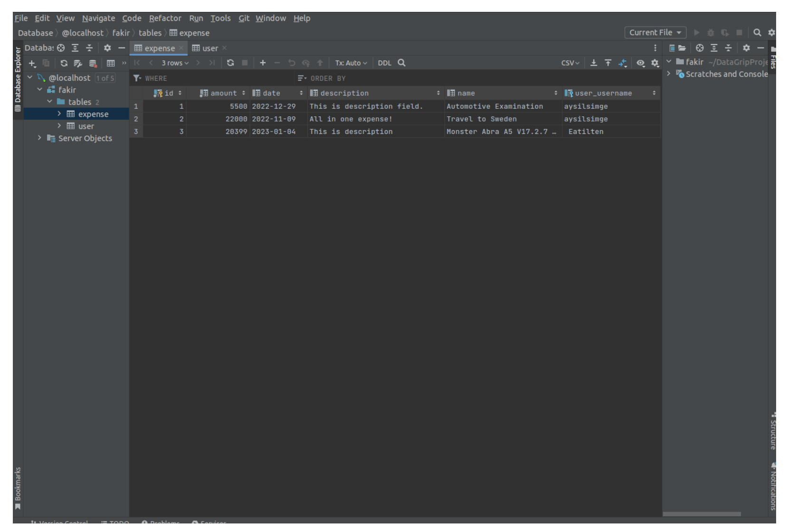The height and width of the screenshot is (532, 788).
Task: Change transaction mode via Tx: Auto dropdown
Action: click(x=351, y=63)
